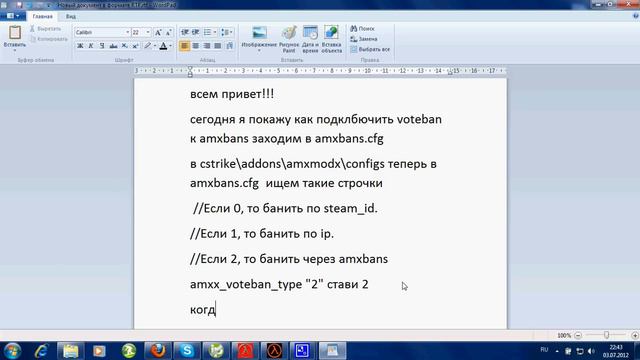Open the Calibri font family combo box
This screenshot has width=640, height=360.
pyautogui.click(x=102, y=32)
